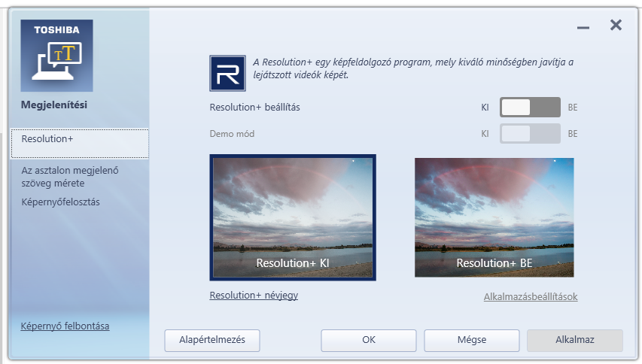Close the Toshiba display settings window

coord(616,26)
